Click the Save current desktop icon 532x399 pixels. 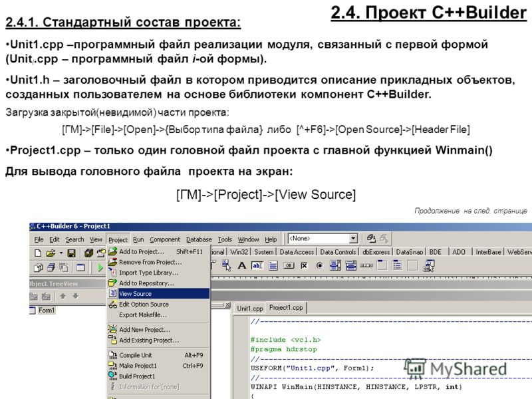point(371,239)
